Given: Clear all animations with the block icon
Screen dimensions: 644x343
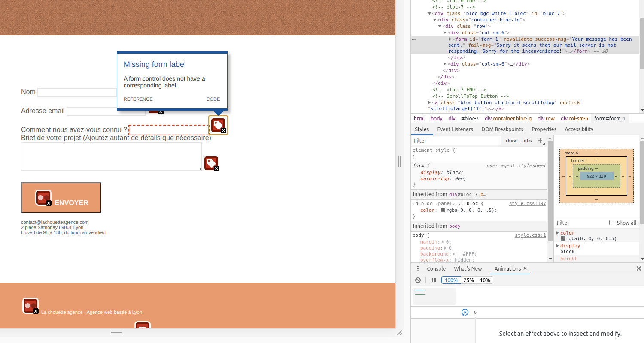Looking at the screenshot, I should 418,280.
